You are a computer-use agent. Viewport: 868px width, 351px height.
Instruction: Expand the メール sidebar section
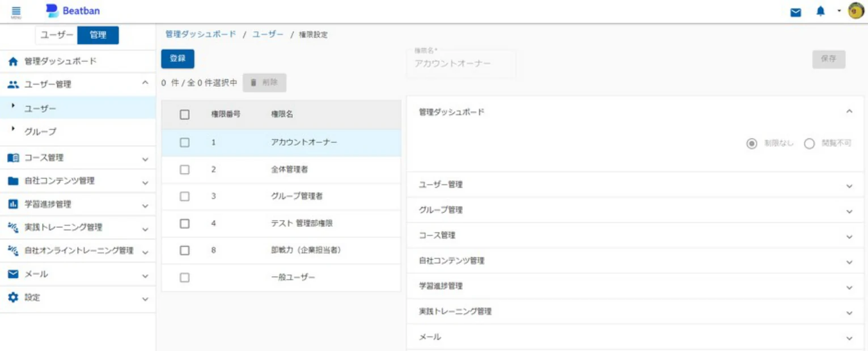(145, 276)
